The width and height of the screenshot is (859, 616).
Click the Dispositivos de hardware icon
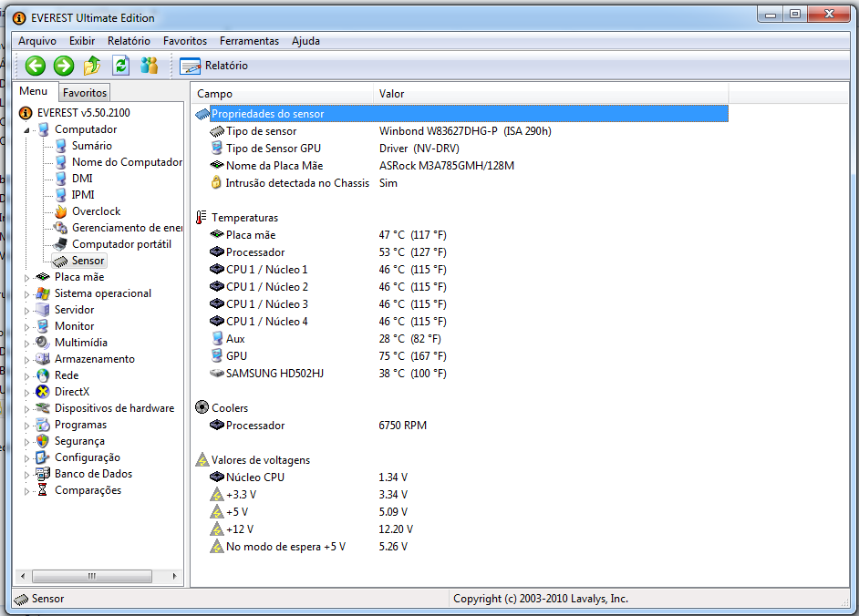coord(43,408)
